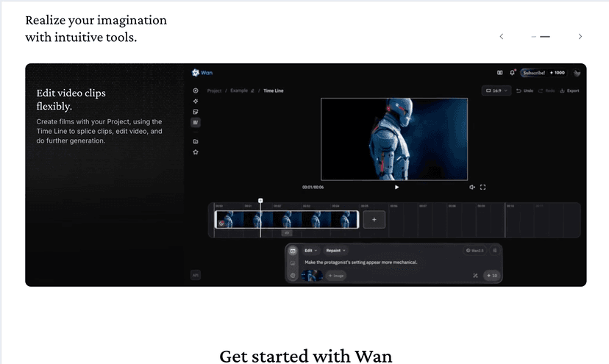Click the rename pencil next to Example
The width and height of the screenshot is (609, 364).
(252, 90)
